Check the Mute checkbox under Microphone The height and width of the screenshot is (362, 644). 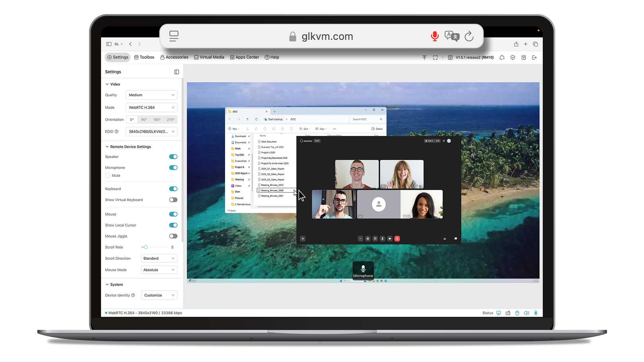pyautogui.click(x=108, y=176)
